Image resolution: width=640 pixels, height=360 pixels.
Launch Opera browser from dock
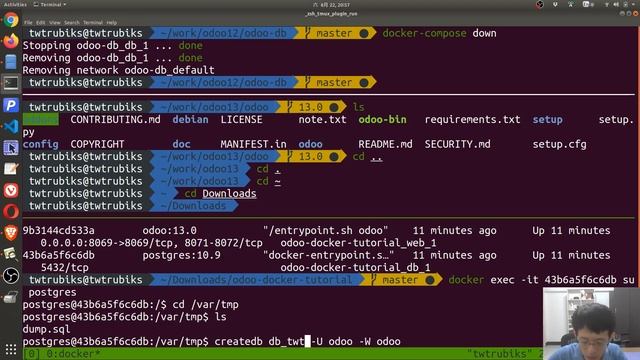11,212
